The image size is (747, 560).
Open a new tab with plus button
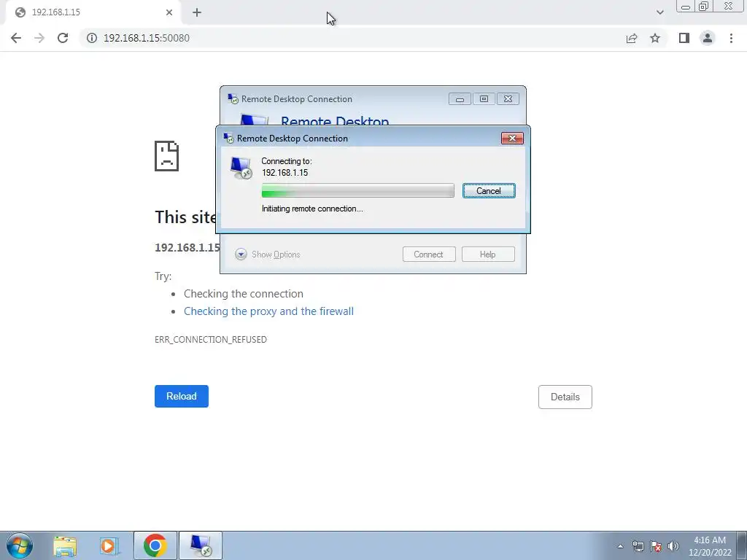(197, 12)
